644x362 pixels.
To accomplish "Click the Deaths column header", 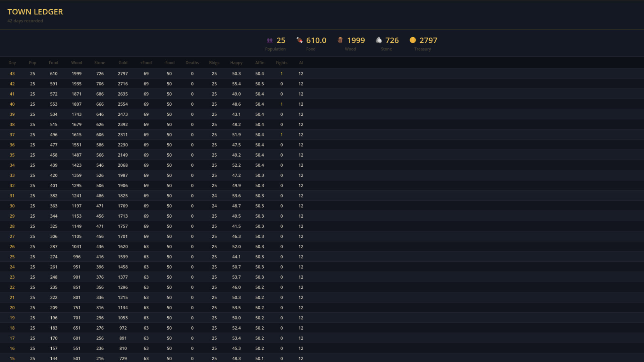I will (192, 63).
